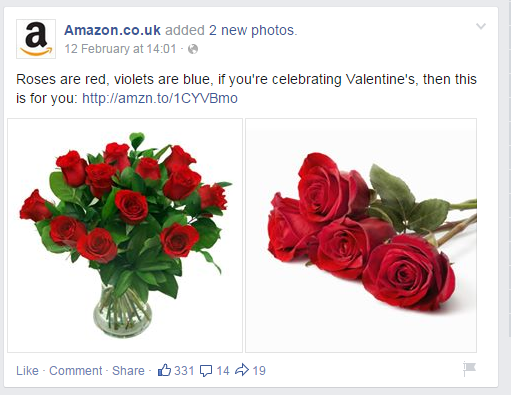Click Share below the post
Viewport: 511px width, 395px height.
[128, 371]
